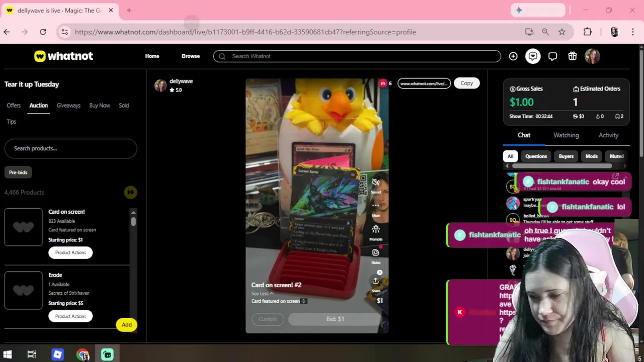Switch to the Giveaways tab

pos(68,106)
